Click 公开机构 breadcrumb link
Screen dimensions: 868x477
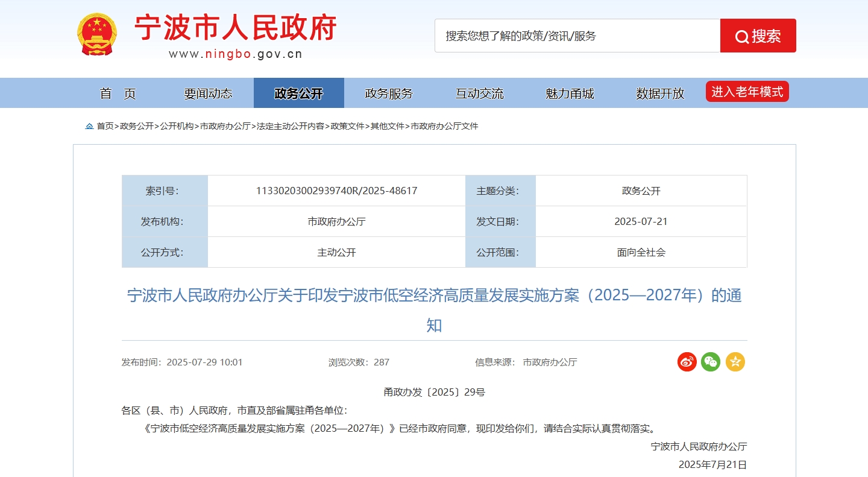[x=177, y=126]
